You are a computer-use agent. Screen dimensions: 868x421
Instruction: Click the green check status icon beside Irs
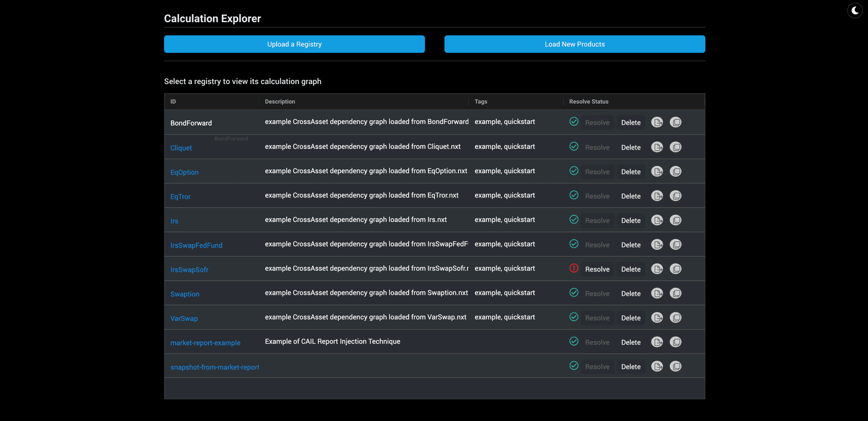click(x=574, y=219)
